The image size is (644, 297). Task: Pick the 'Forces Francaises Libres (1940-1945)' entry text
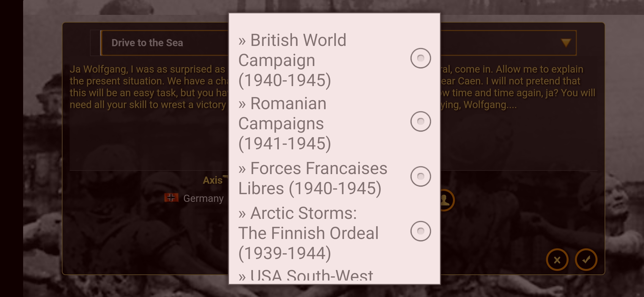(312, 178)
